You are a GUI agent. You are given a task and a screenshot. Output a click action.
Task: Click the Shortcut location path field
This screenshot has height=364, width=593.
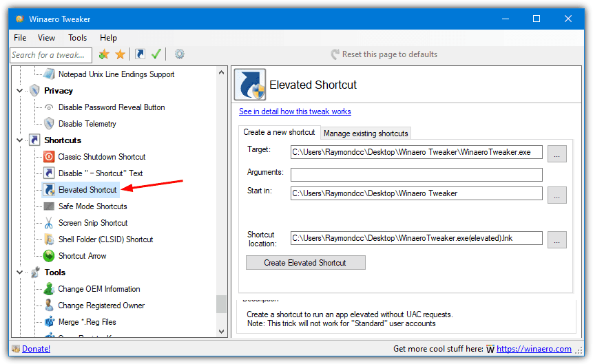pyautogui.click(x=417, y=238)
